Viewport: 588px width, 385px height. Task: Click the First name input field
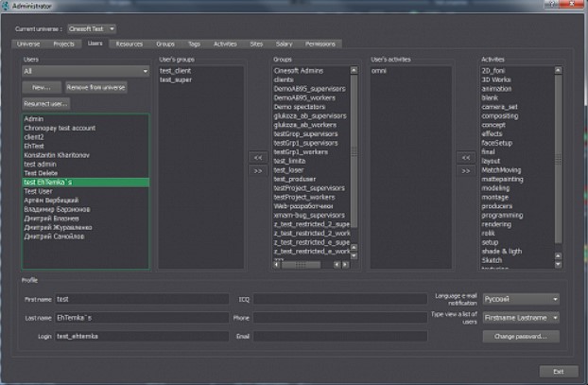(142, 299)
